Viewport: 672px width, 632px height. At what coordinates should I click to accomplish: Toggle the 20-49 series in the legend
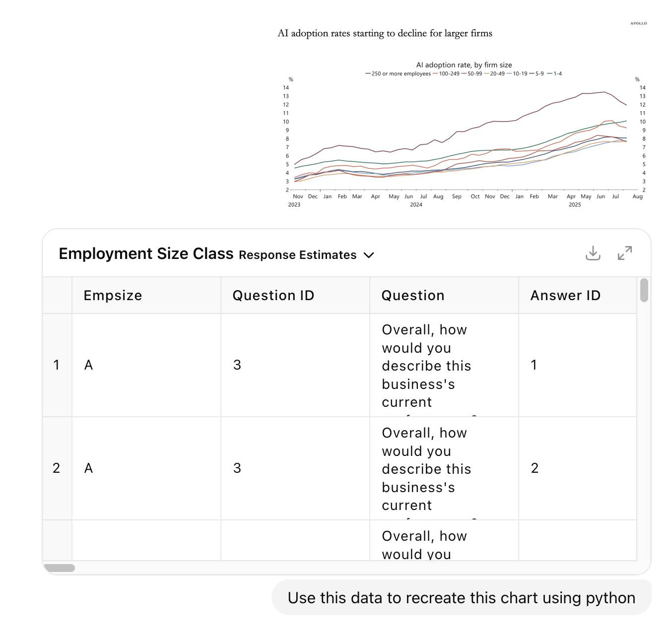(x=486, y=73)
